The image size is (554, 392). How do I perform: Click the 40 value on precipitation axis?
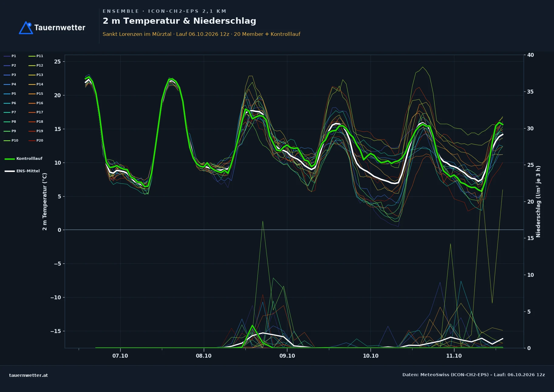[530, 55]
